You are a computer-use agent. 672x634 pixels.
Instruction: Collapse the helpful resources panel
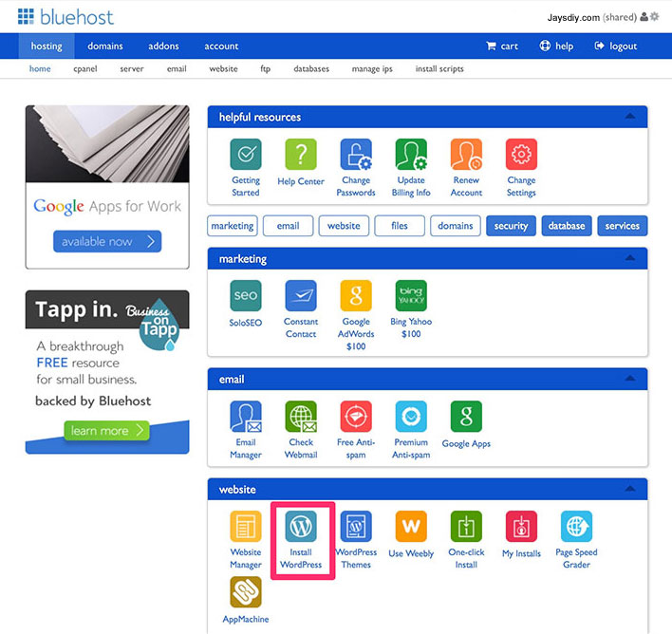point(629,117)
